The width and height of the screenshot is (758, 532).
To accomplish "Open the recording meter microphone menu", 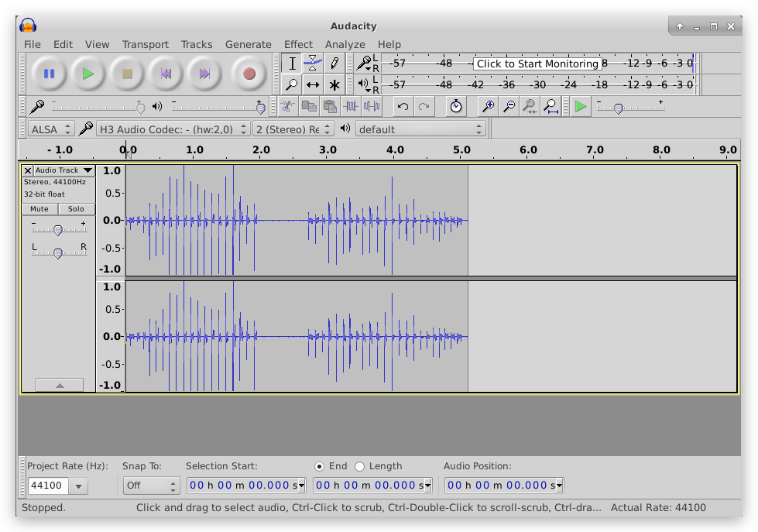I will 364,63.
